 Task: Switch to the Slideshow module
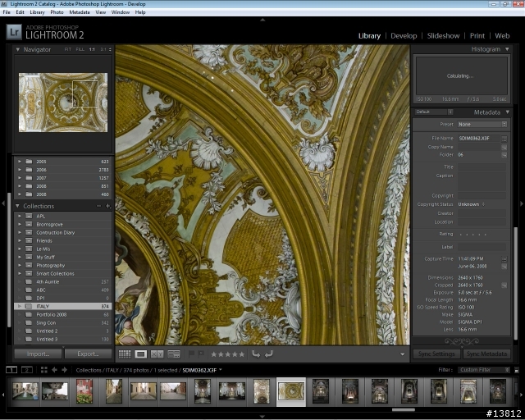click(x=443, y=36)
